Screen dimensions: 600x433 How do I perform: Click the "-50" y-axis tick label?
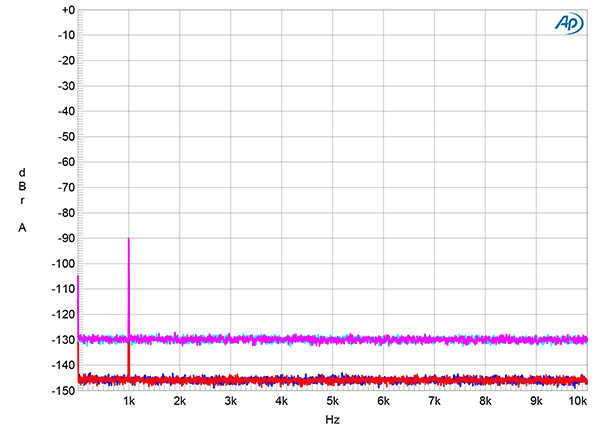click(x=66, y=137)
